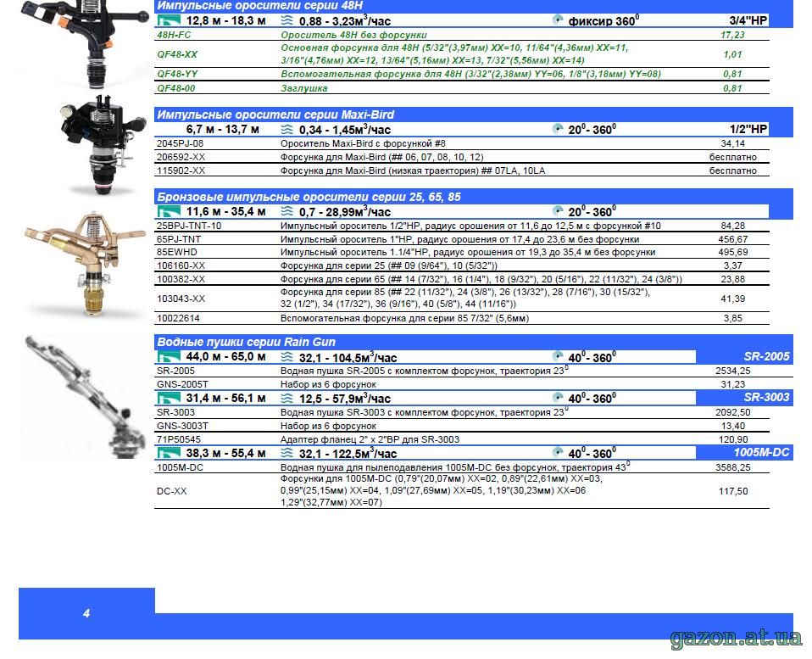Click the product code DC-XX

click(x=171, y=491)
